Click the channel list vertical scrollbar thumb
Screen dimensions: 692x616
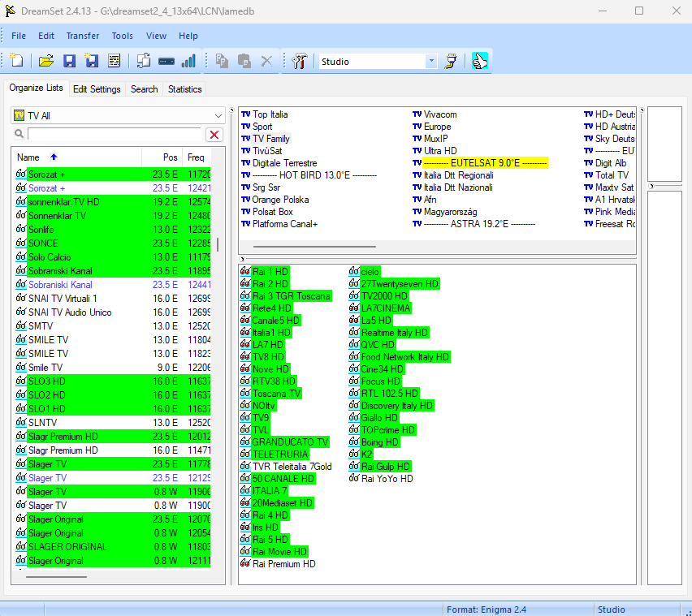pyautogui.click(x=217, y=245)
